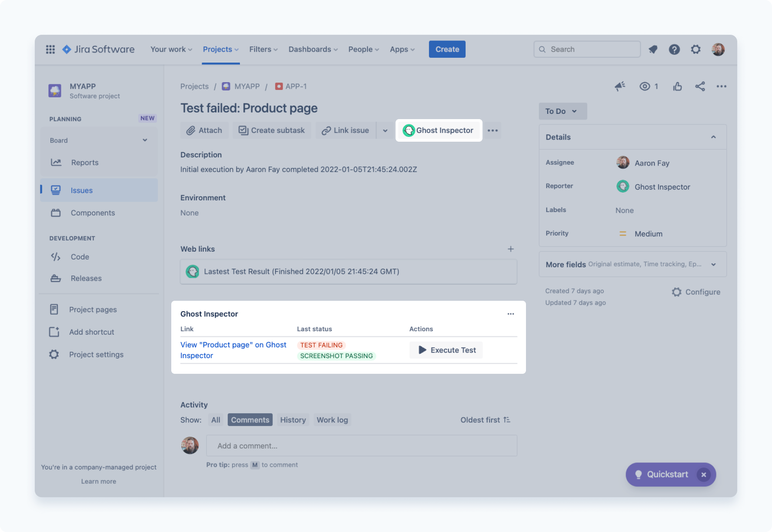
Task: Open the Code section under Development
Action: (80, 257)
